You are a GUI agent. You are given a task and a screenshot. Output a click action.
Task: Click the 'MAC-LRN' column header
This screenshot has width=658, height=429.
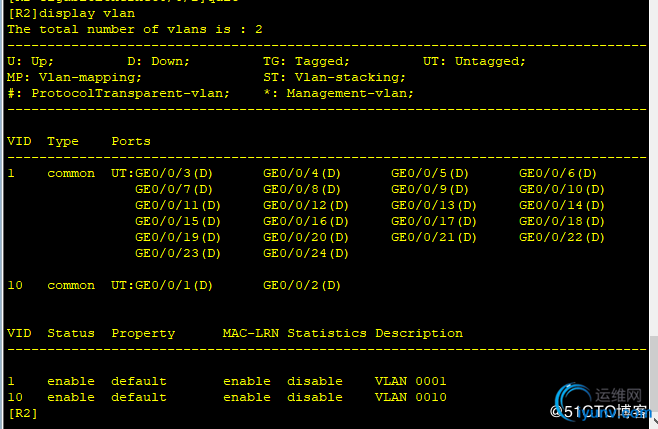pos(251,333)
